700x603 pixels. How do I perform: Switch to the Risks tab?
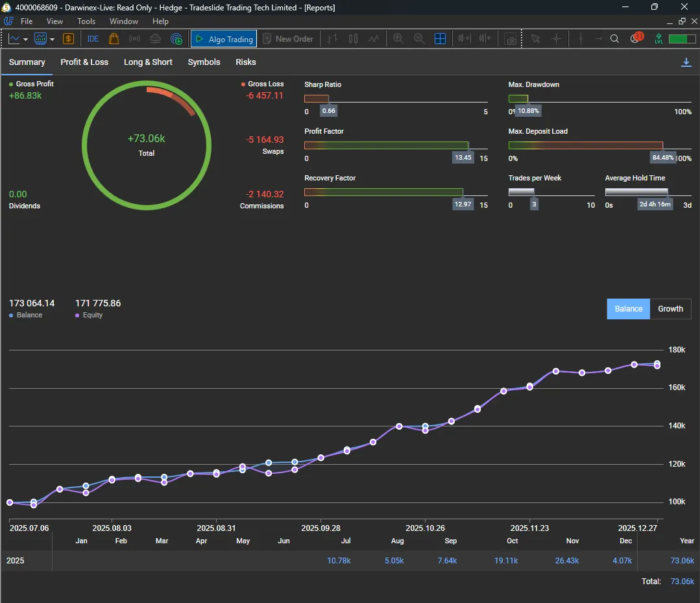click(246, 62)
